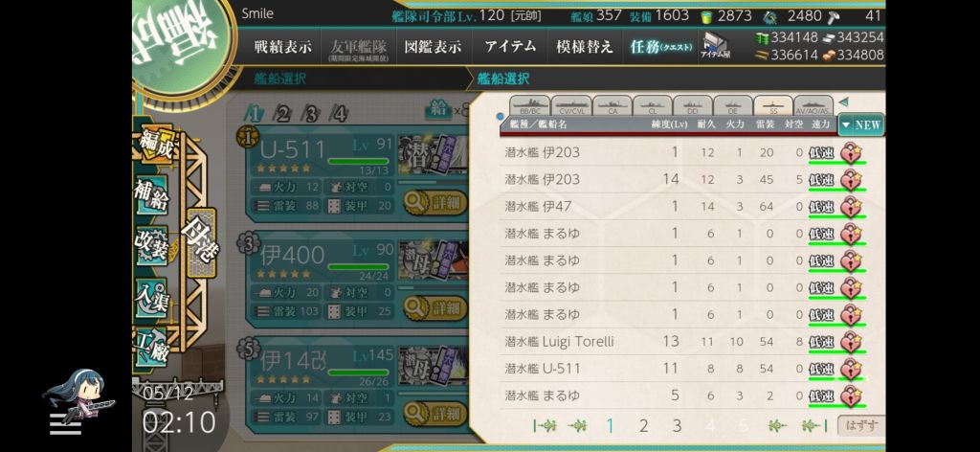Select the 潜水艦 U-511 row in list

click(x=685, y=369)
